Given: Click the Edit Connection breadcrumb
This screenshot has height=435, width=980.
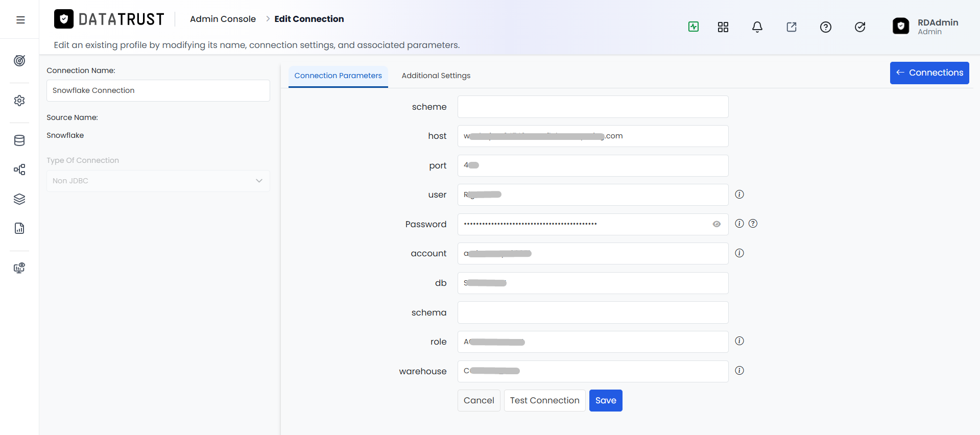Looking at the screenshot, I should coord(309,19).
